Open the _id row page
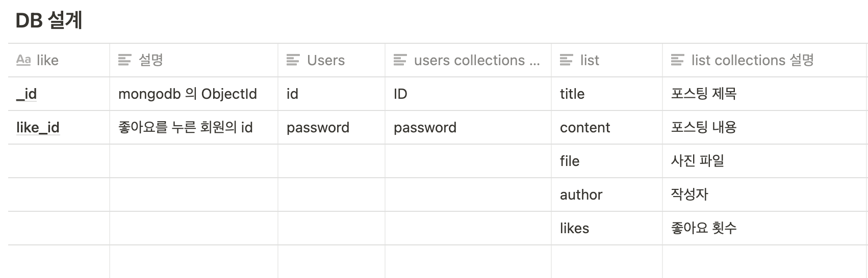The image size is (868, 278). pos(27,94)
